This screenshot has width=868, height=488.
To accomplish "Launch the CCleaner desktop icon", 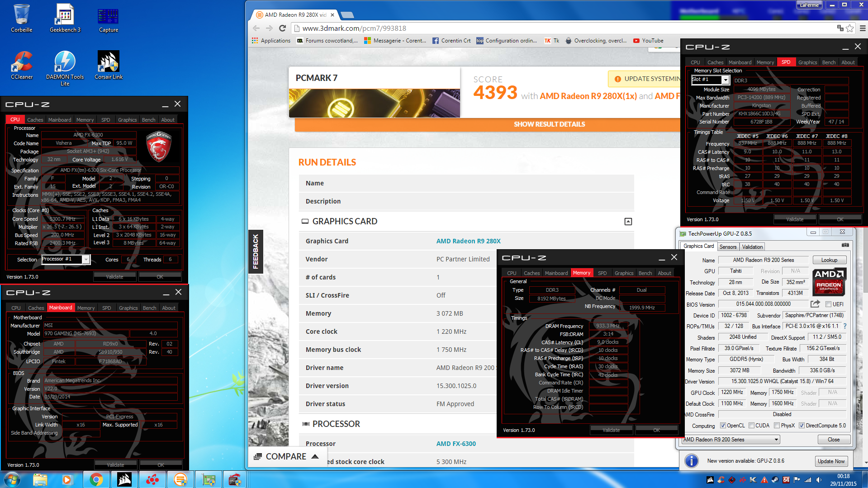I will point(22,65).
